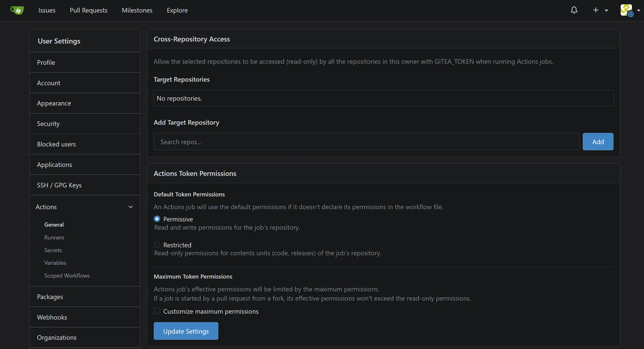Open Packages settings page
This screenshot has height=349, width=644.
pos(85,297)
